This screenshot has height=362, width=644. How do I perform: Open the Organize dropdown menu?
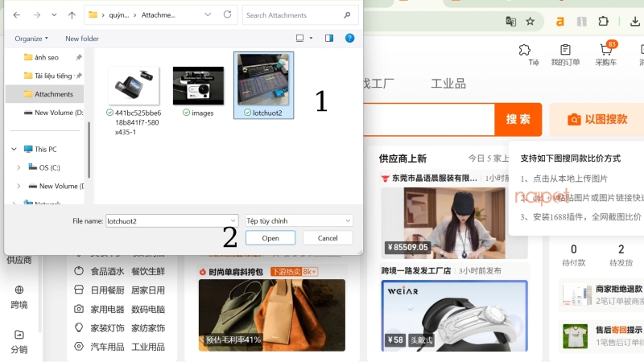coord(31,39)
